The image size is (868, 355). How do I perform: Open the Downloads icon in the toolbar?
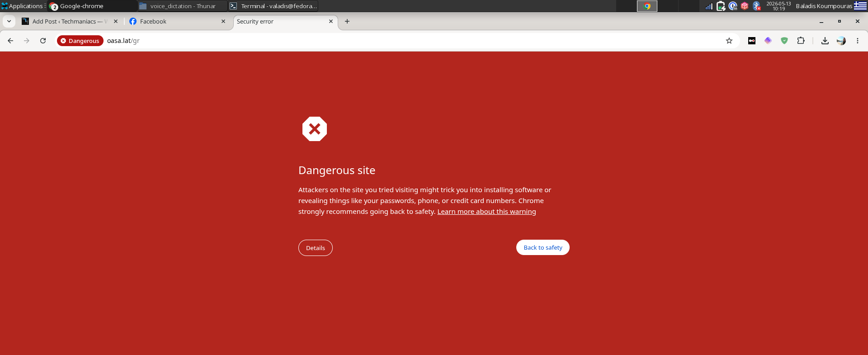point(825,41)
